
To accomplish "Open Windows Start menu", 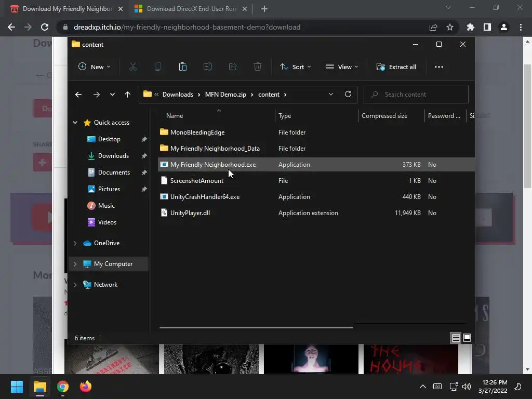I will click(x=17, y=387).
